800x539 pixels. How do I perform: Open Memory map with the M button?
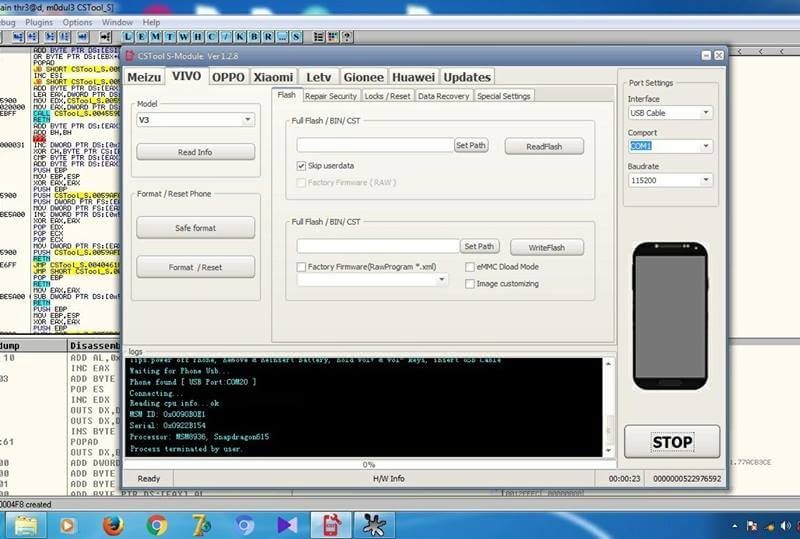(x=156, y=37)
